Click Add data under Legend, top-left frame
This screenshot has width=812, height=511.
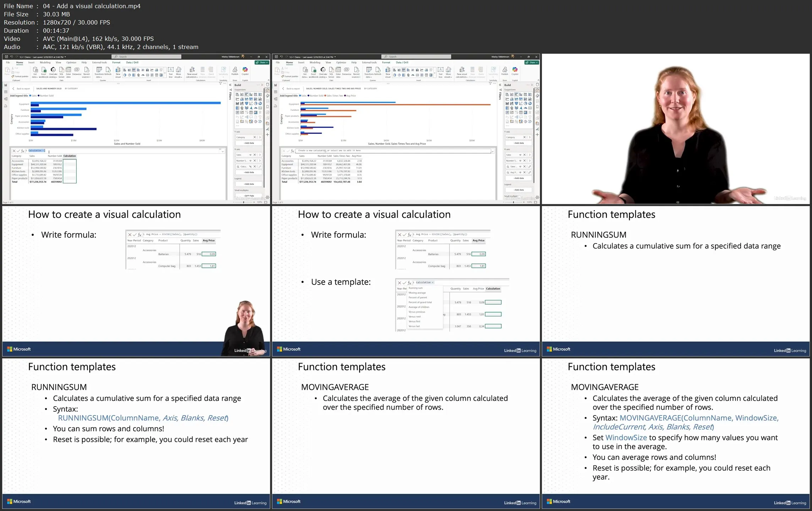pos(249,184)
